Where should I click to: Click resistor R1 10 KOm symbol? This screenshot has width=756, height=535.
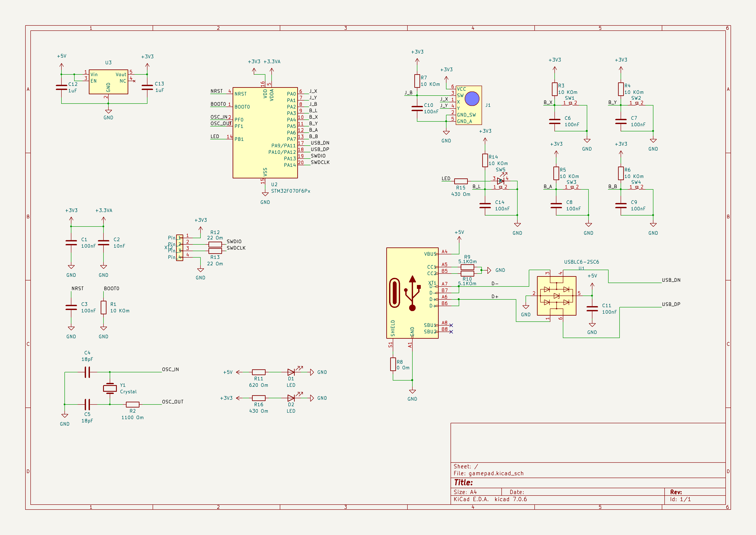(103, 307)
